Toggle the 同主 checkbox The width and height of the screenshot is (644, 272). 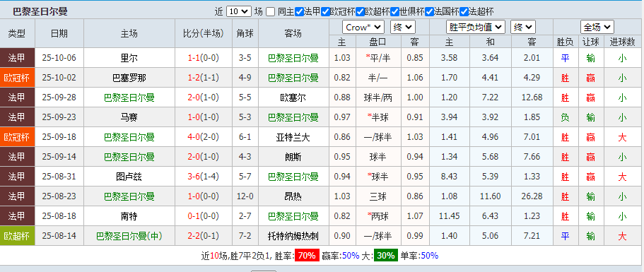[x=270, y=12]
